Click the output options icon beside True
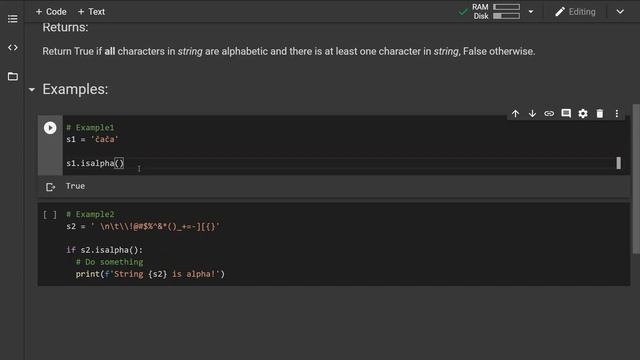Viewport: 640px width, 360px height. 50,187
